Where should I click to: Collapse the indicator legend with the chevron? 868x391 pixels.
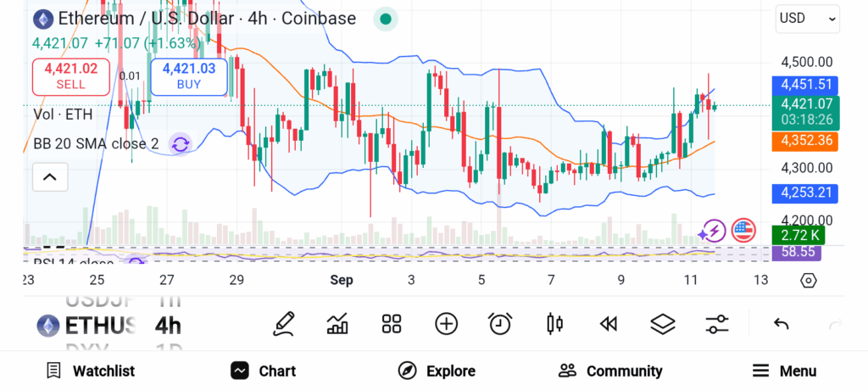tap(49, 177)
